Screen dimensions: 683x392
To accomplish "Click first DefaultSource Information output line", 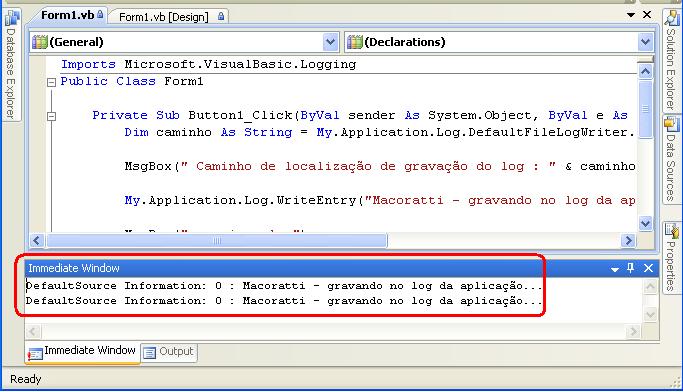I will tap(284, 286).
